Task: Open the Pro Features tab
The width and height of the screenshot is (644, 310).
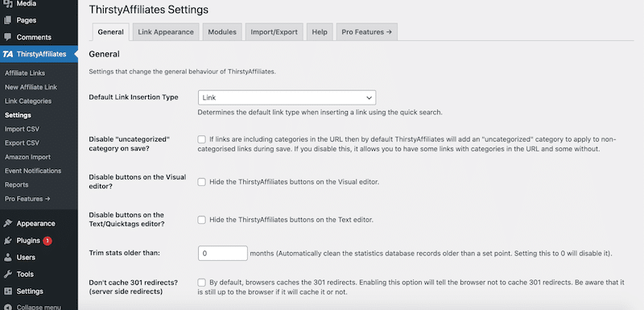Action: tap(367, 32)
